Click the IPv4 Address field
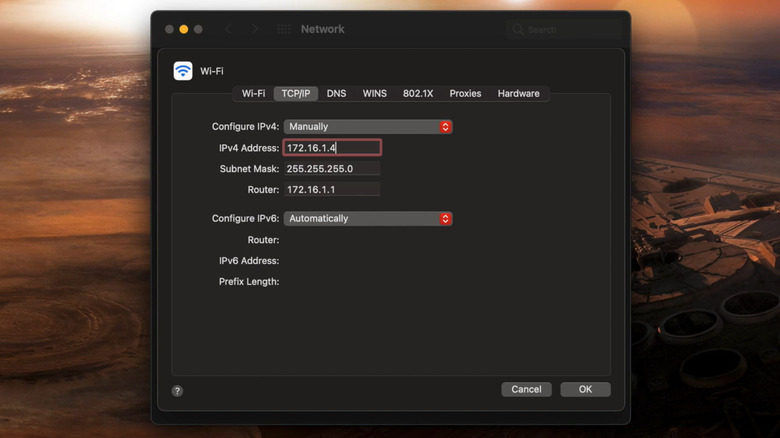Screen dimensions: 780x438 [x=332, y=148]
